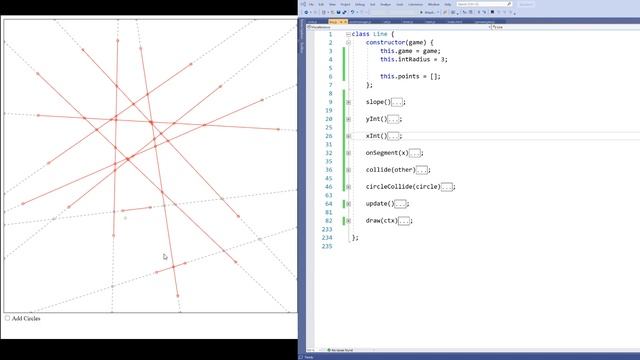Expand the draw(ctx) method

coord(348,221)
